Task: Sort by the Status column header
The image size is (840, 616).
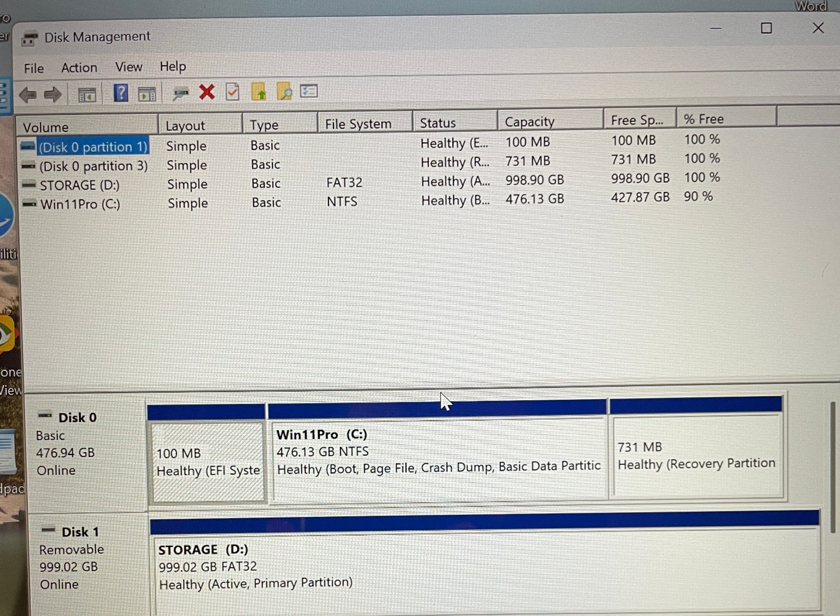Action: pyautogui.click(x=455, y=122)
